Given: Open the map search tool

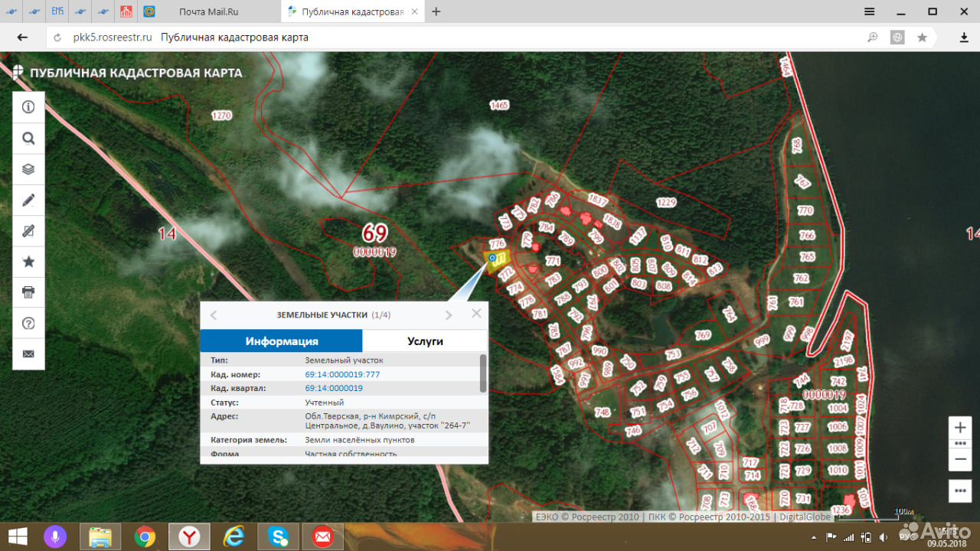Looking at the screenshot, I should (x=28, y=139).
